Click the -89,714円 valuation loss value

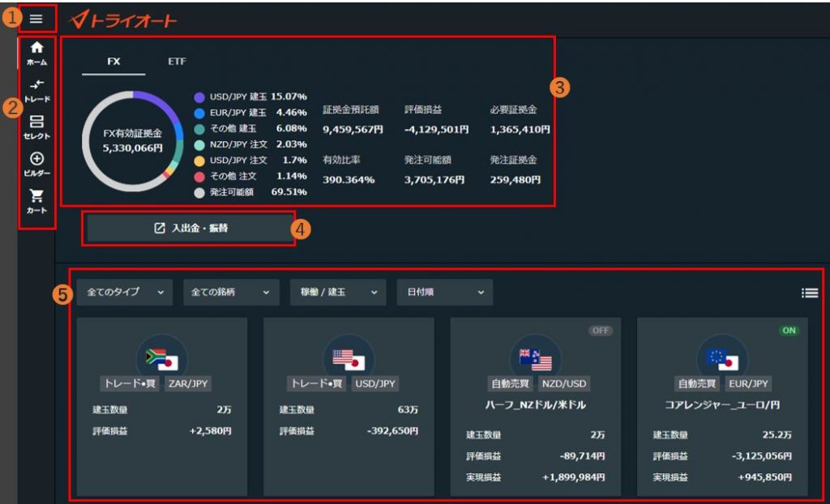pyautogui.click(x=582, y=456)
